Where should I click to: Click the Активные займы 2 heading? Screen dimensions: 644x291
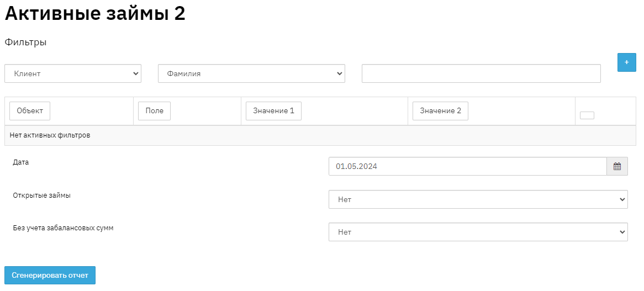click(95, 14)
